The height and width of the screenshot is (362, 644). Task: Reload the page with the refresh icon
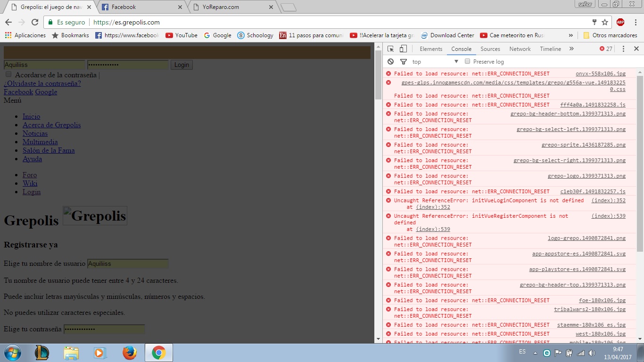(x=35, y=22)
